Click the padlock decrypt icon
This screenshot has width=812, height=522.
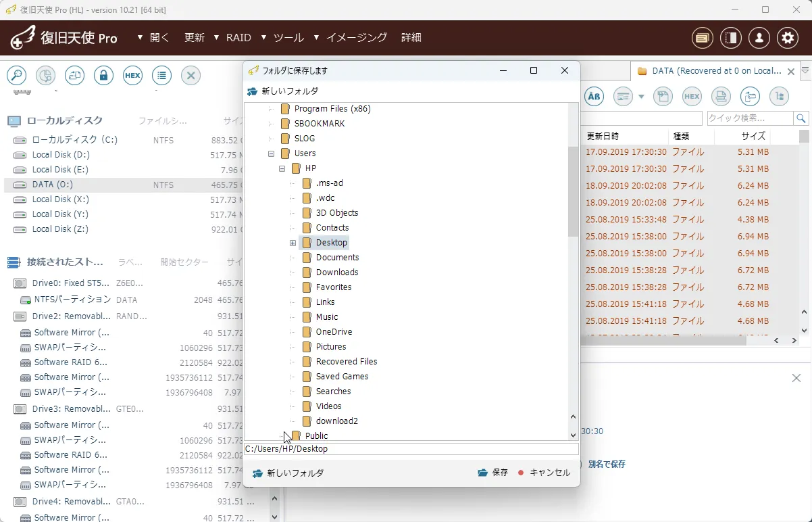pos(103,76)
